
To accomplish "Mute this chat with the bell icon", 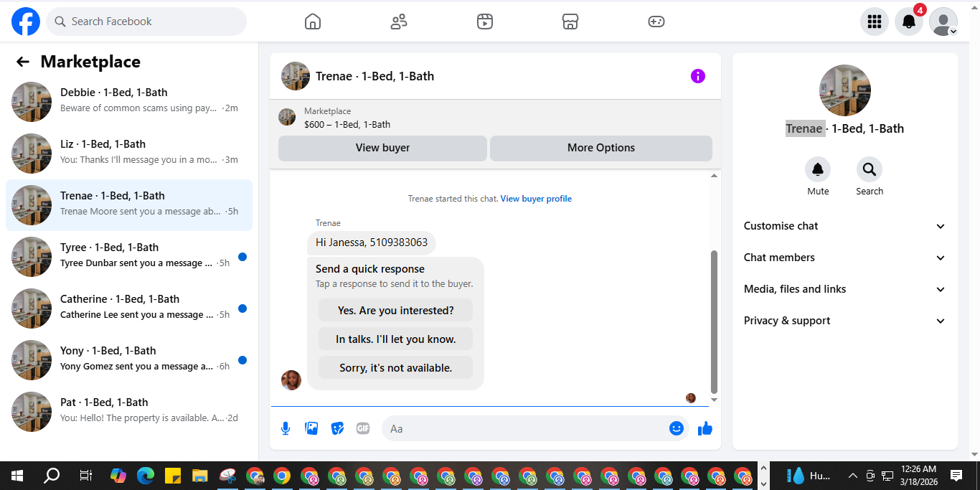I will pyautogui.click(x=818, y=169).
